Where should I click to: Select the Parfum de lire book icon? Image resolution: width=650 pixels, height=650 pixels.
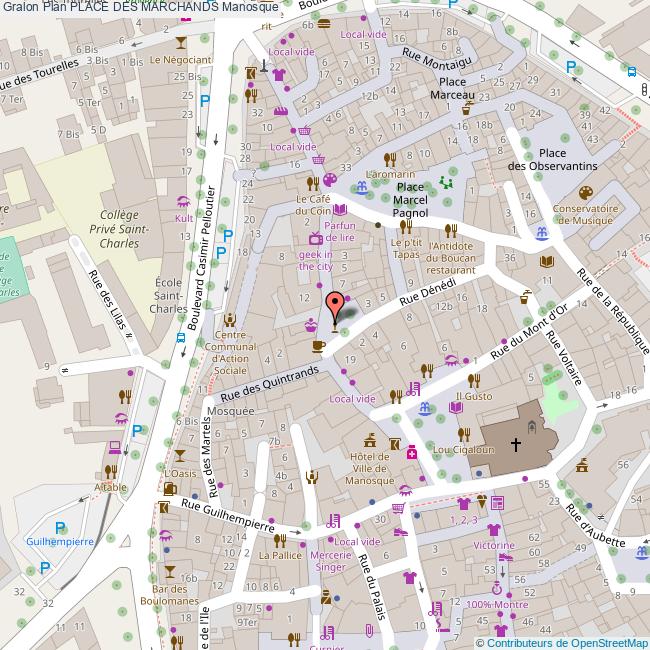coord(340,210)
